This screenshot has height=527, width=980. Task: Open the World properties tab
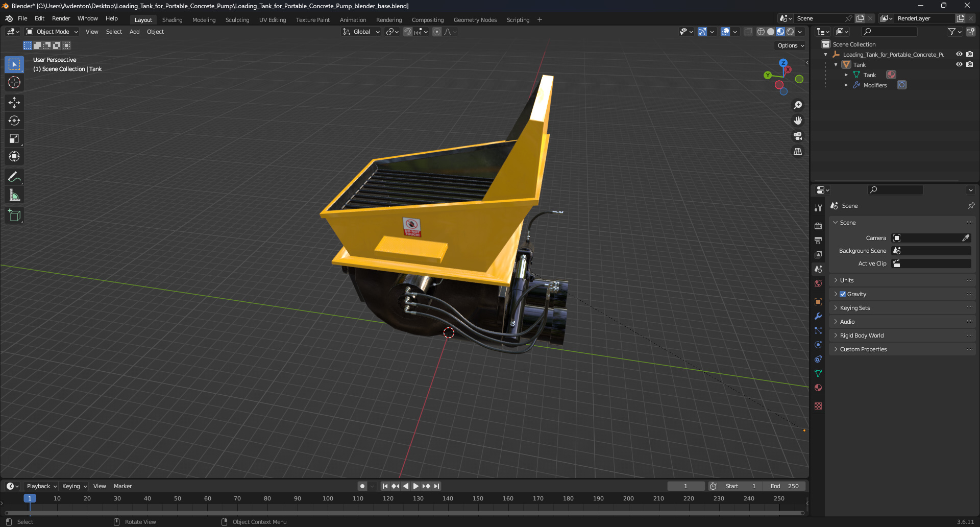click(x=818, y=283)
